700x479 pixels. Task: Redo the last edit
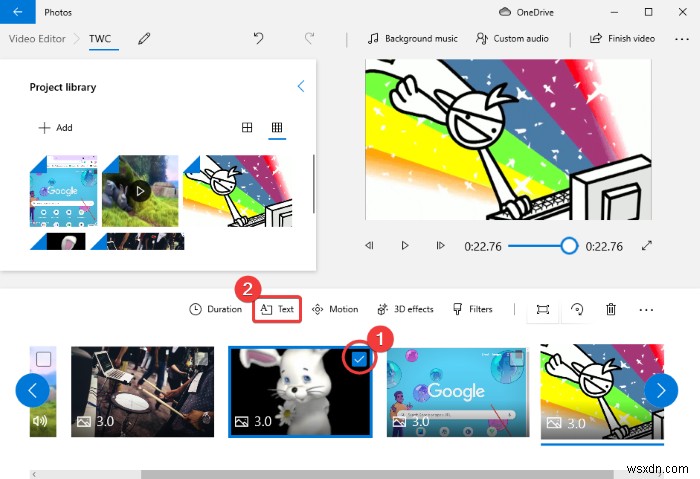[309, 38]
